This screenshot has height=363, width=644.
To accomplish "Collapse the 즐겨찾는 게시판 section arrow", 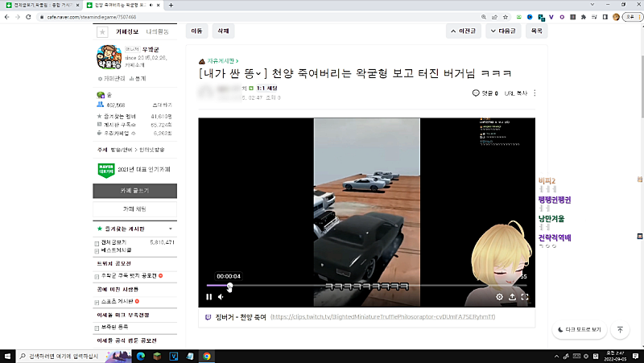I will coord(171,229).
